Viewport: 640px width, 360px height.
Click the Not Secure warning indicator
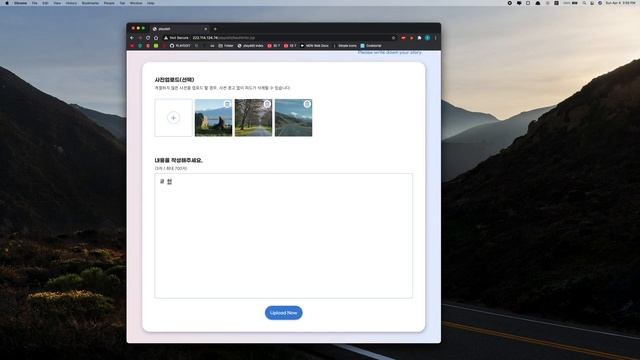176,38
